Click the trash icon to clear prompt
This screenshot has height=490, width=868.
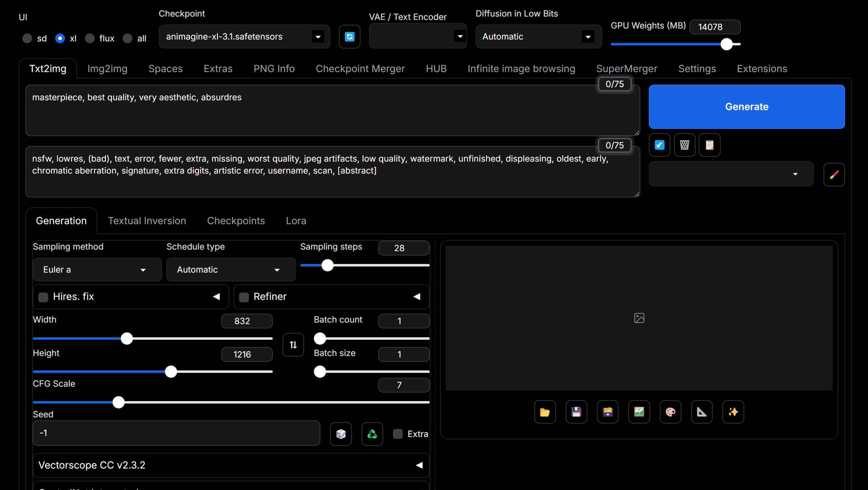pos(684,145)
